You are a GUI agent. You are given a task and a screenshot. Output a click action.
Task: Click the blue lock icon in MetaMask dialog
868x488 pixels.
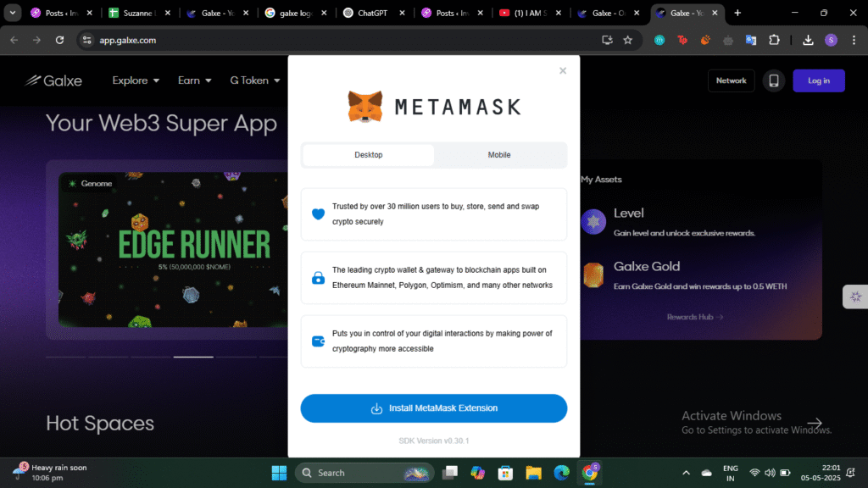[318, 278]
